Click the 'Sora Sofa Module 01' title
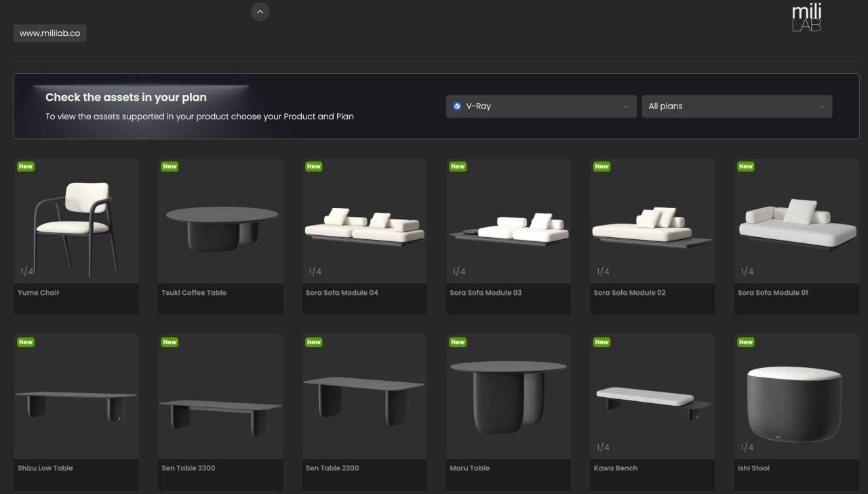The image size is (868, 494). (x=773, y=293)
